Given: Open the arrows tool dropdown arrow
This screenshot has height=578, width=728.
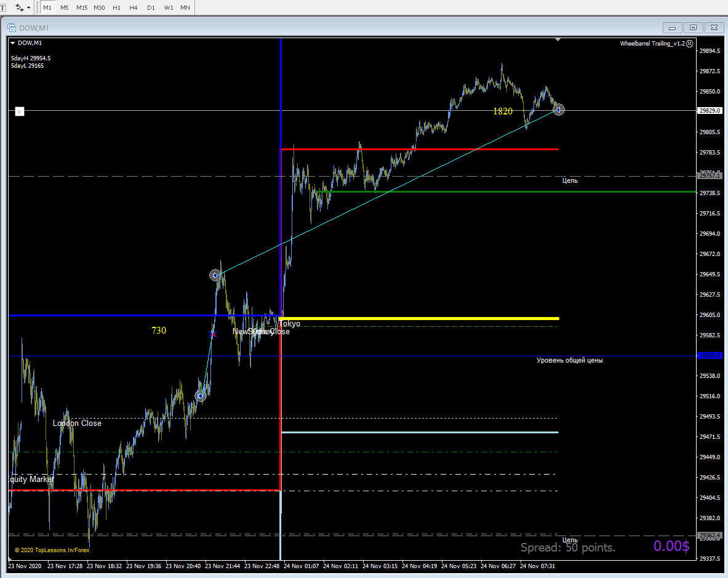Looking at the screenshot, I should 29,8.
